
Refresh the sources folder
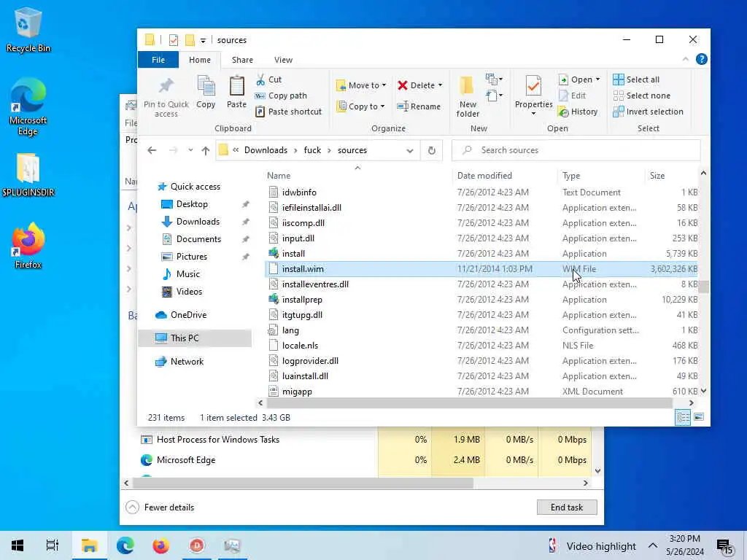[x=432, y=150]
